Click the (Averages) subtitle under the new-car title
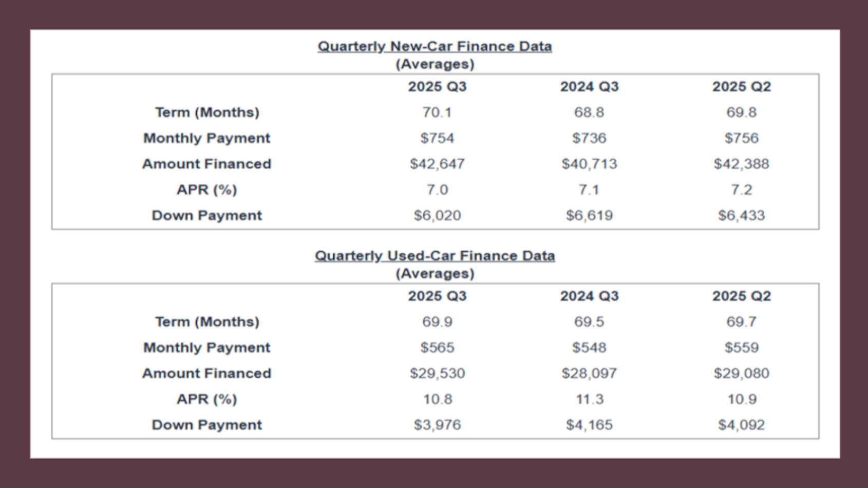 (x=435, y=64)
